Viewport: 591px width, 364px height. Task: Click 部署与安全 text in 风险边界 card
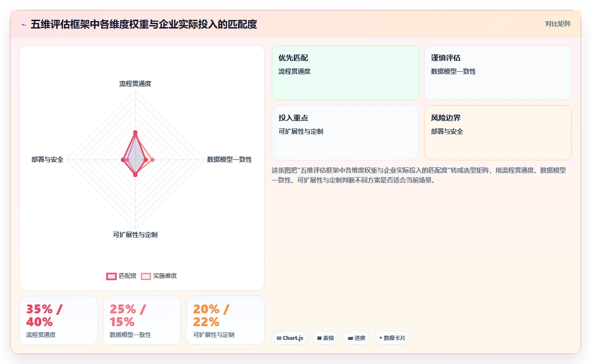[447, 131]
